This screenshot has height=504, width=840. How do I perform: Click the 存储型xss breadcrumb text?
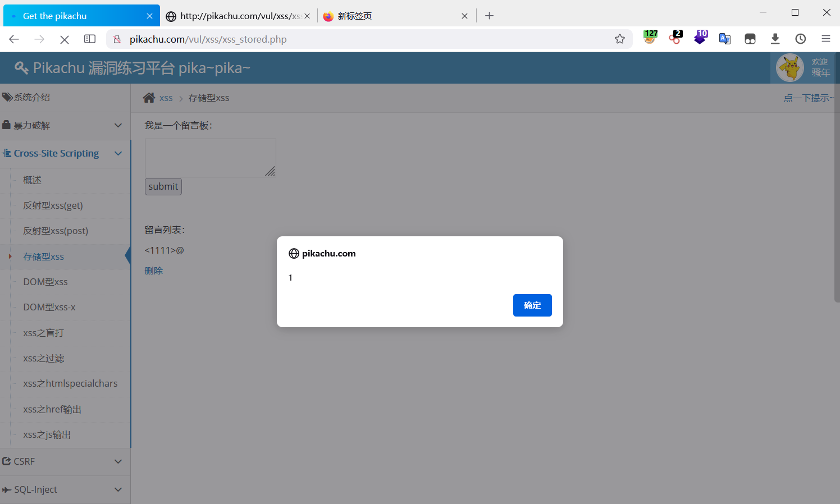click(209, 98)
